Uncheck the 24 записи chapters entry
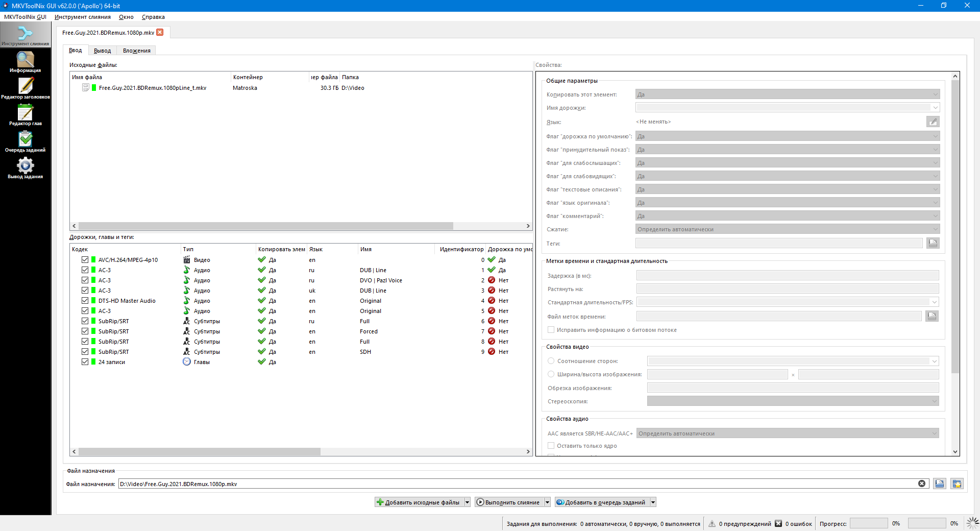 coord(85,361)
